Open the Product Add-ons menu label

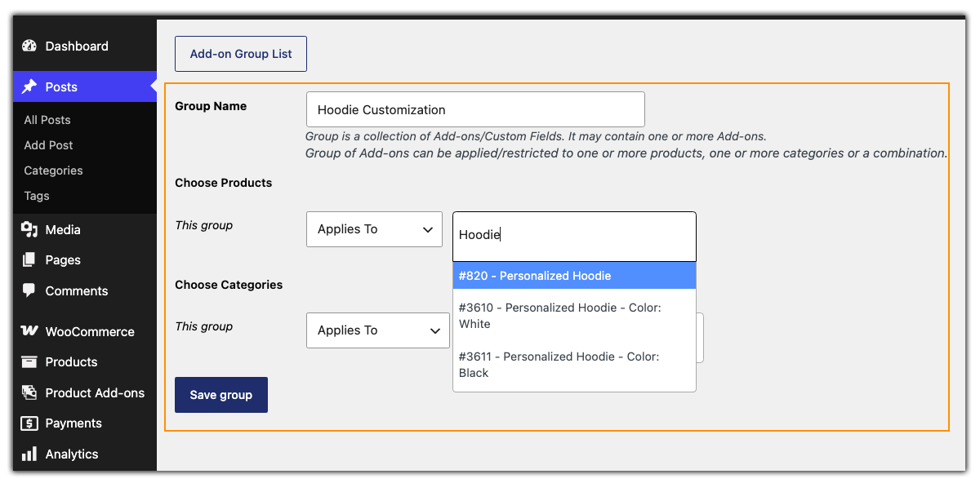tap(95, 392)
